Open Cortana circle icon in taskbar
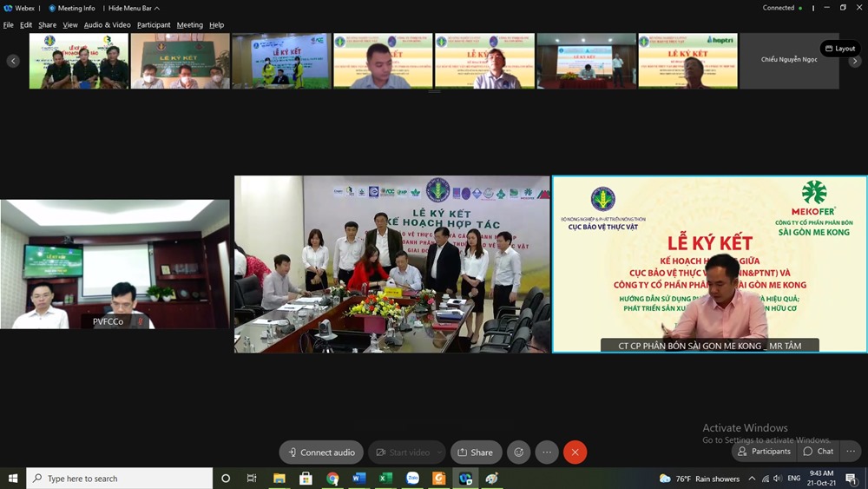 pos(226,479)
